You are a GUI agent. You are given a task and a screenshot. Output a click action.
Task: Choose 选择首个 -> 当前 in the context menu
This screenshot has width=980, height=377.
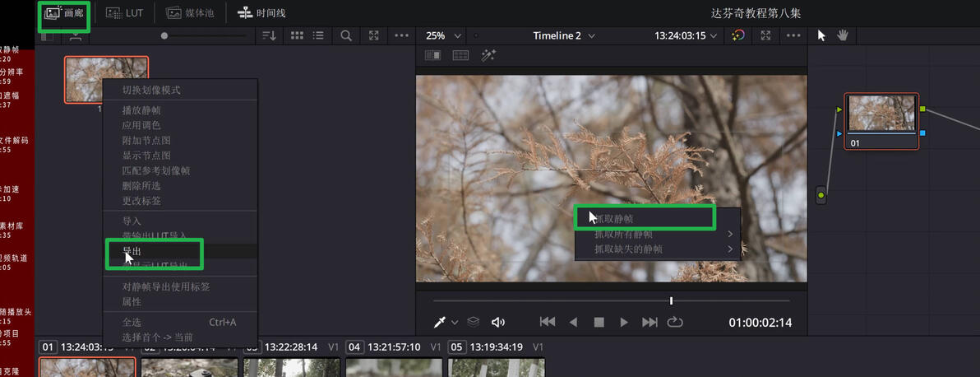(x=158, y=337)
